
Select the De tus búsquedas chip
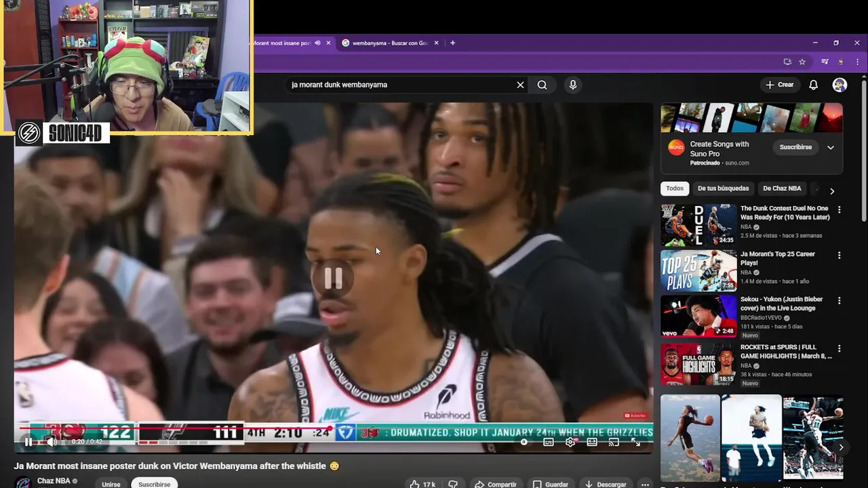(723, 188)
